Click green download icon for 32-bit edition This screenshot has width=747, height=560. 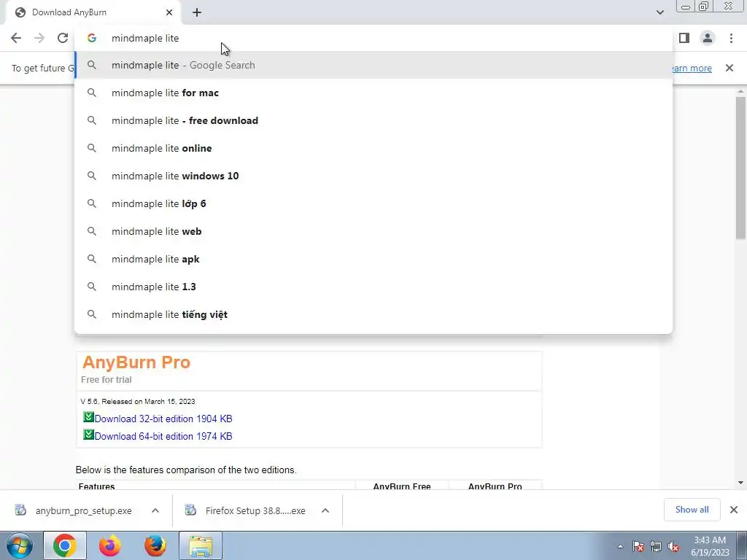coord(88,417)
